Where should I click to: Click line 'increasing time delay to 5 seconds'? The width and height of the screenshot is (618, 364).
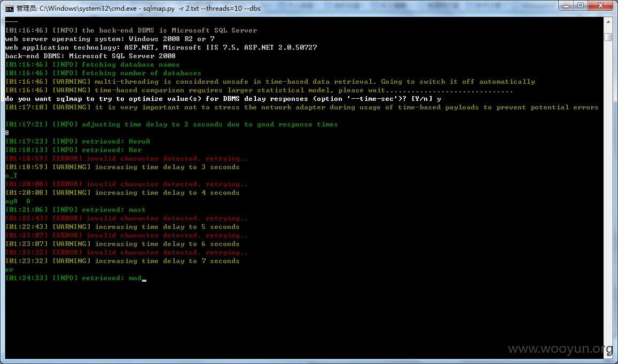[122, 227]
